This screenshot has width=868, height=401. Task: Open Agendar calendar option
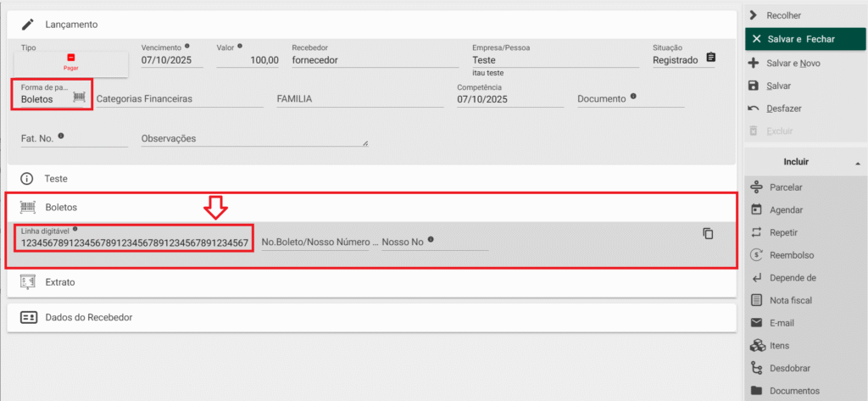[757, 209]
